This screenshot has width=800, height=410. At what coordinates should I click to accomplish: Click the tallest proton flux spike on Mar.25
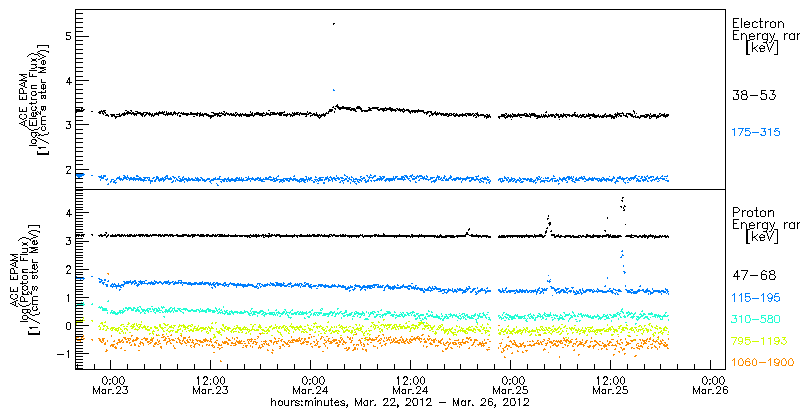tap(623, 203)
